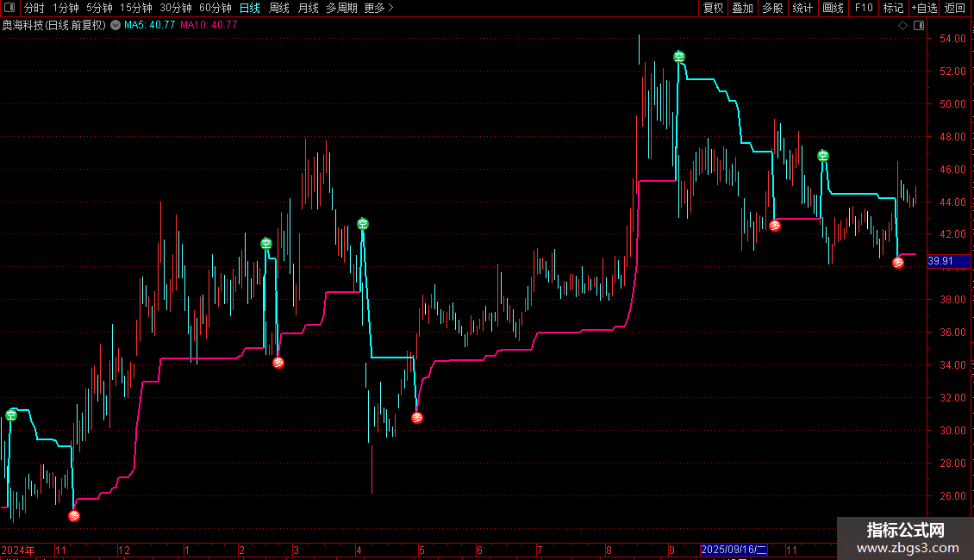Switch to the 15分钟 period

pyautogui.click(x=136, y=8)
